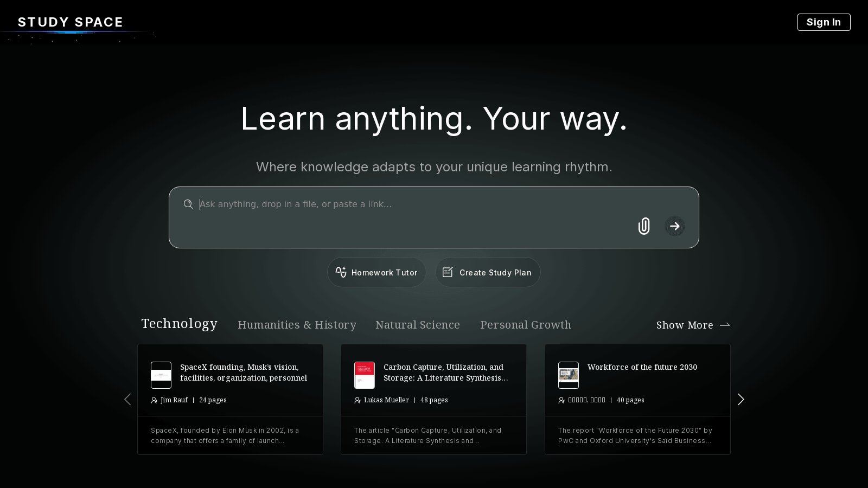868x488 pixels.
Task: Click the 48 pages label
Action: coord(434,400)
